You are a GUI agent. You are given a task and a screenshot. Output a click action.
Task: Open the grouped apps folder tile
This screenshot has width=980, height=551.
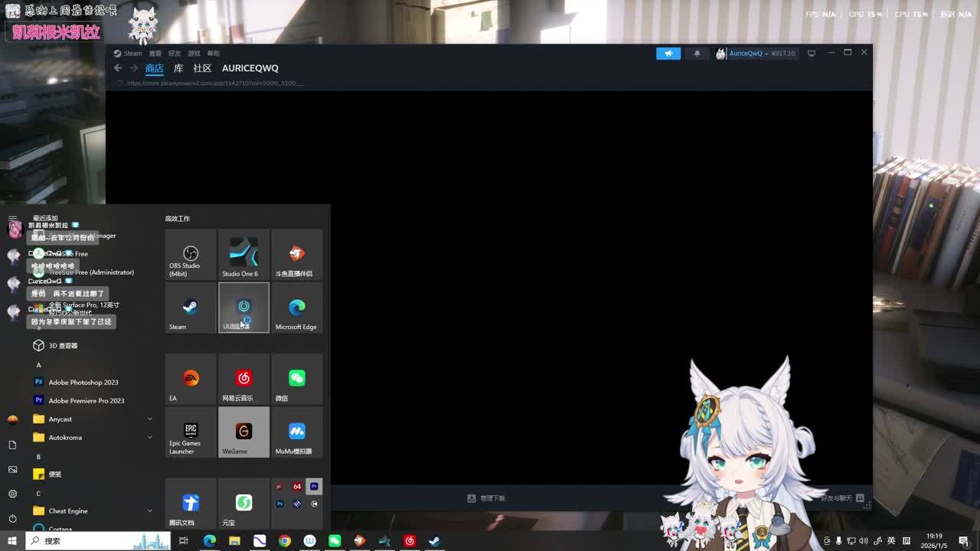coord(296,503)
